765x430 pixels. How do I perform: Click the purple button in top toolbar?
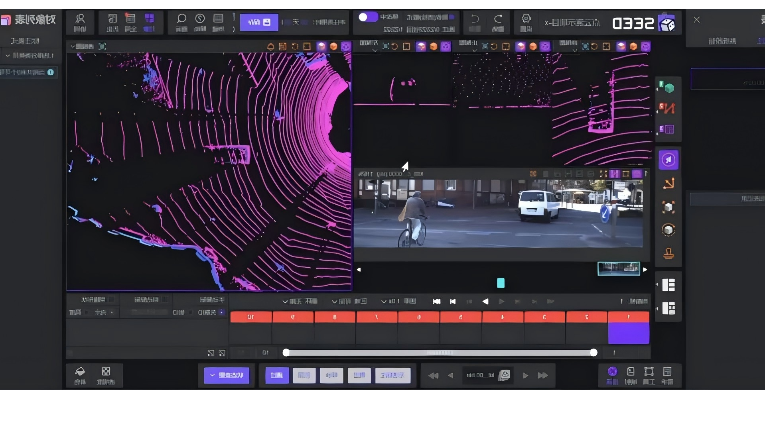(x=258, y=22)
